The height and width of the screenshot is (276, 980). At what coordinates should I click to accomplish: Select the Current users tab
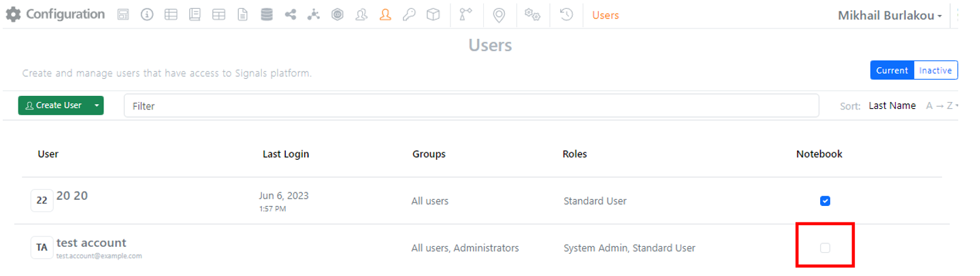[892, 70]
